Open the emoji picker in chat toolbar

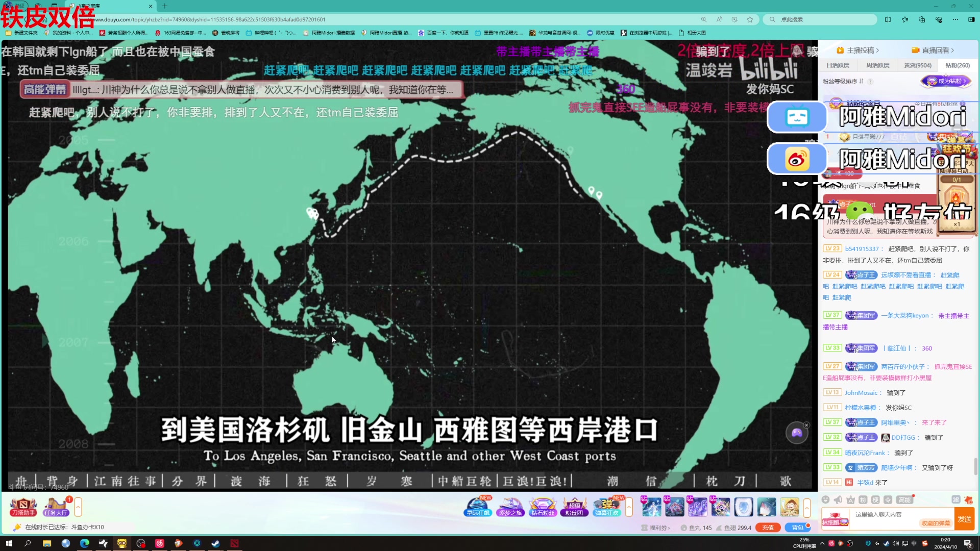pos(826,499)
